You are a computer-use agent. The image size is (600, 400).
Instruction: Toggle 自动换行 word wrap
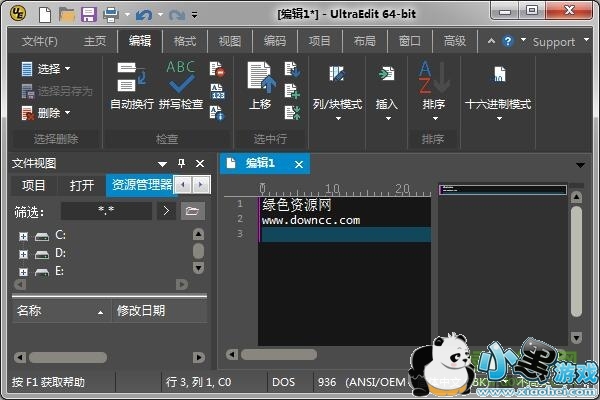click(x=132, y=86)
